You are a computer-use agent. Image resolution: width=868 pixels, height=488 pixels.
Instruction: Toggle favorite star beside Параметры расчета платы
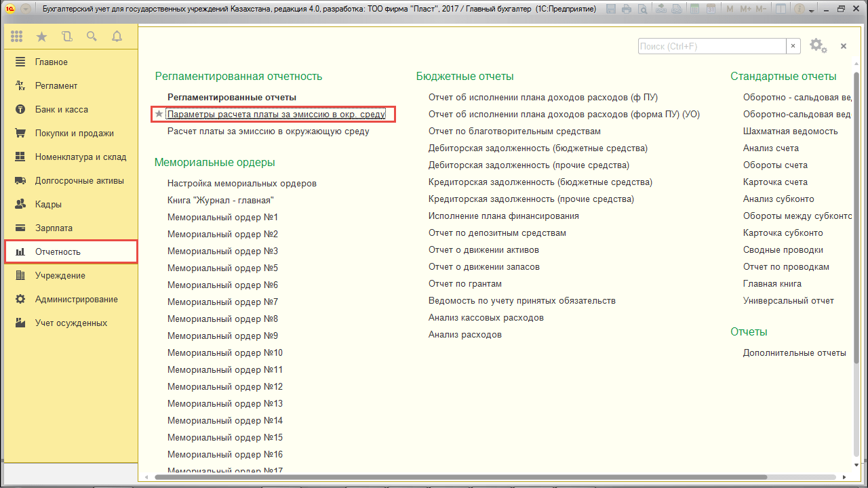tap(159, 115)
